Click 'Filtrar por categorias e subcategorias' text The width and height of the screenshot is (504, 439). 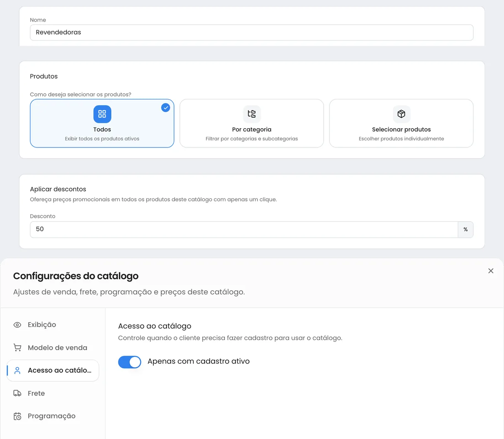252,139
